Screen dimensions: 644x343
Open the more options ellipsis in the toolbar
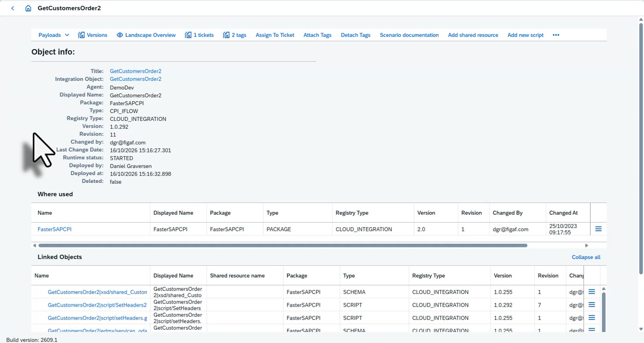pyautogui.click(x=556, y=35)
